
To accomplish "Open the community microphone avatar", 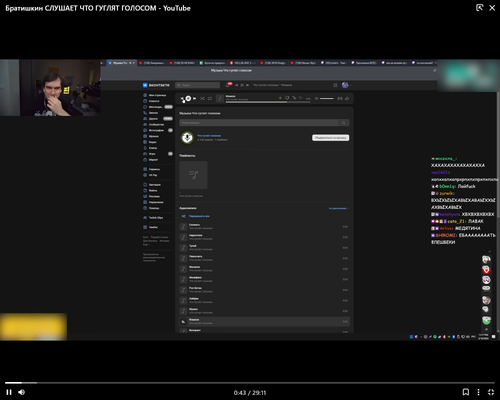I will click(x=187, y=137).
